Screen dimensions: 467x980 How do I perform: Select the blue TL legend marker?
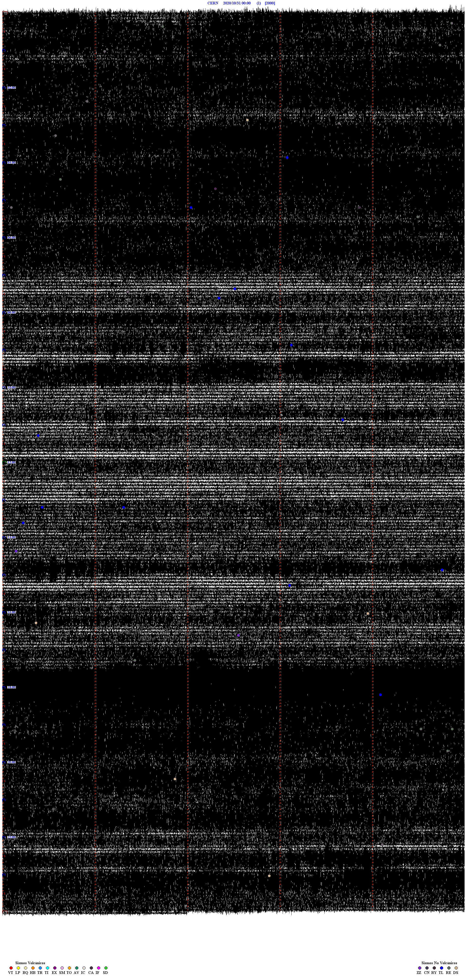(441, 968)
